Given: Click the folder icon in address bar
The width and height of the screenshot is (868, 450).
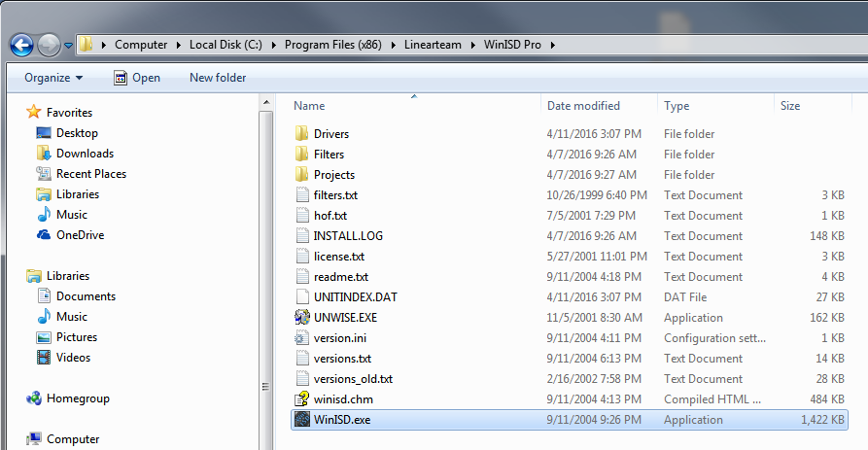Looking at the screenshot, I should 86,45.
